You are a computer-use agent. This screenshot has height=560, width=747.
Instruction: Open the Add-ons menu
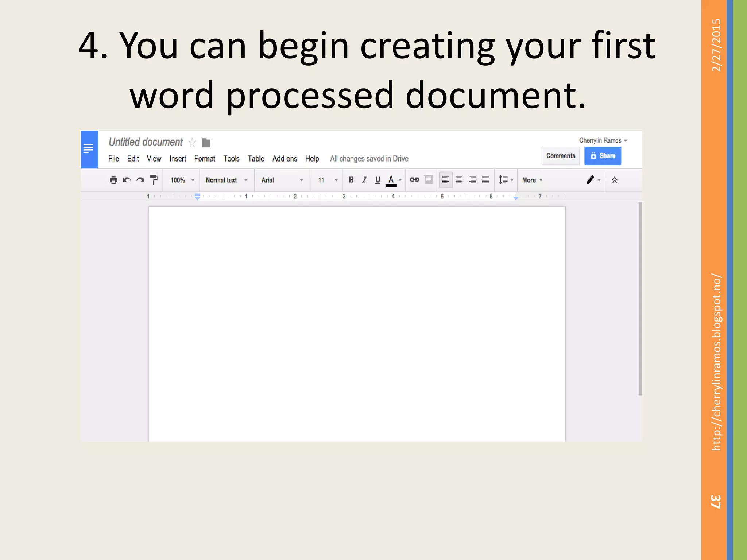[285, 159]
